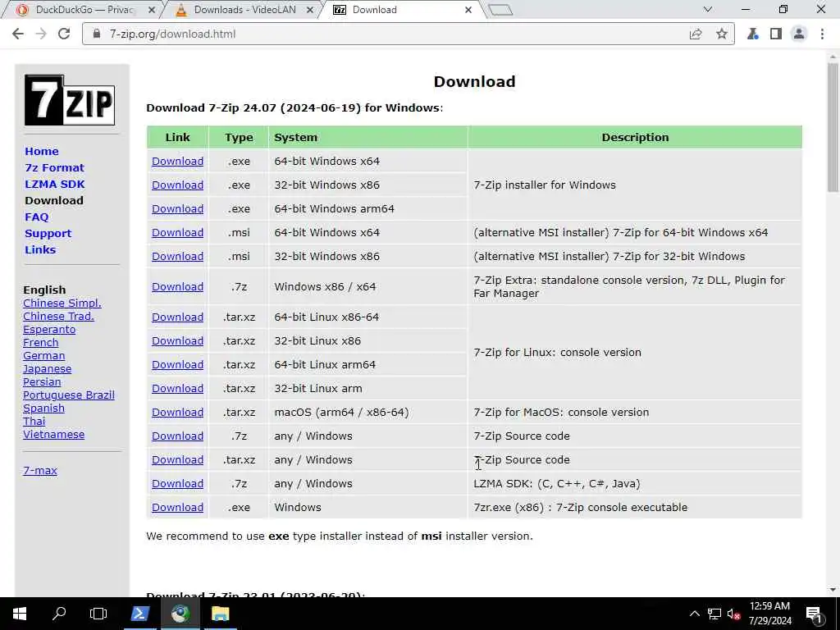Open Task View on the taskbar
The image size is (840, 630).
(x=98, y=614)
